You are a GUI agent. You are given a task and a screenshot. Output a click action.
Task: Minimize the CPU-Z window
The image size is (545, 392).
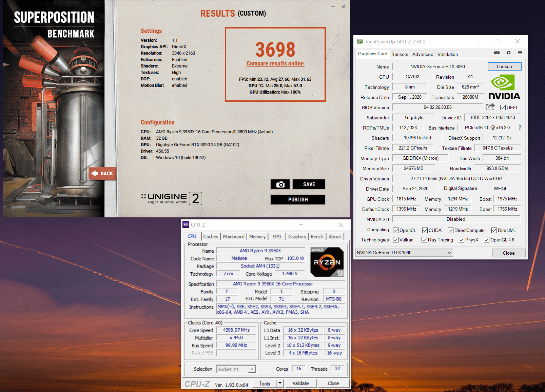click(x=301, y=224)
